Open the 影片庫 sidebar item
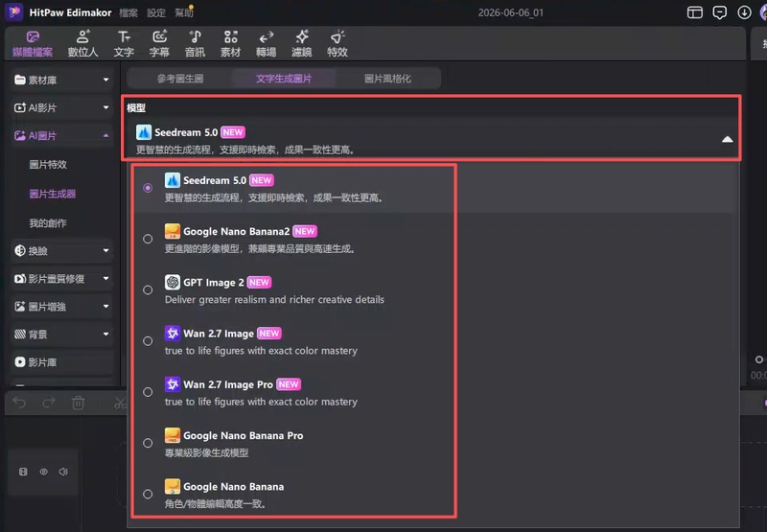 pyautogui.click(x=61, y=362)
